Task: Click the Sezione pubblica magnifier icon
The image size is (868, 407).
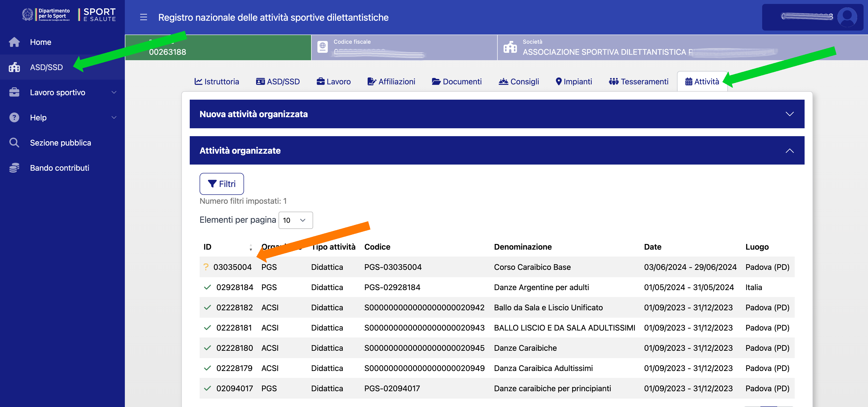Action: tap(14, 143)
